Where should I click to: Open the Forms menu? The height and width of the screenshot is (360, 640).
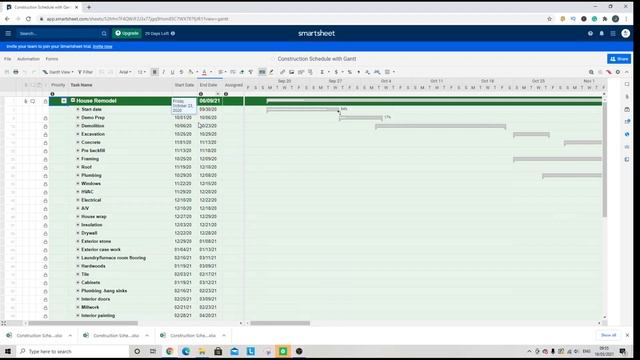(x=52, y=59)
